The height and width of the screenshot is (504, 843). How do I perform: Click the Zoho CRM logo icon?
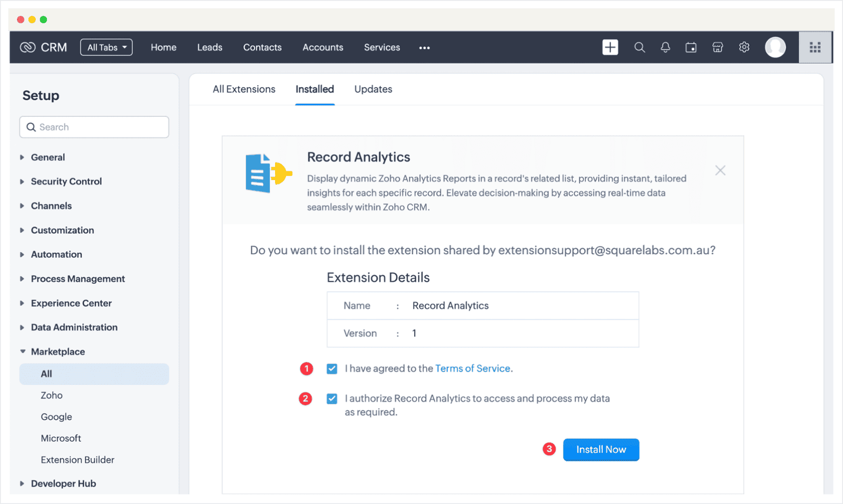click(27, 47)
